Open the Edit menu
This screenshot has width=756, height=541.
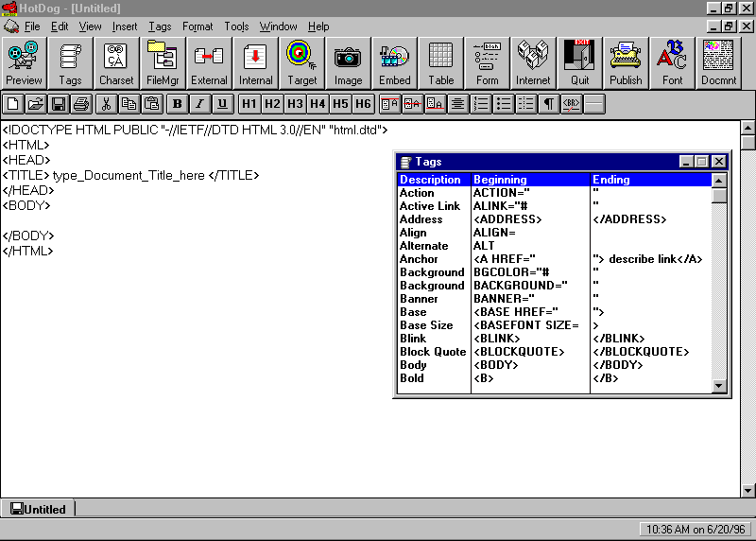pyautogui.click(x=60, y=26)
